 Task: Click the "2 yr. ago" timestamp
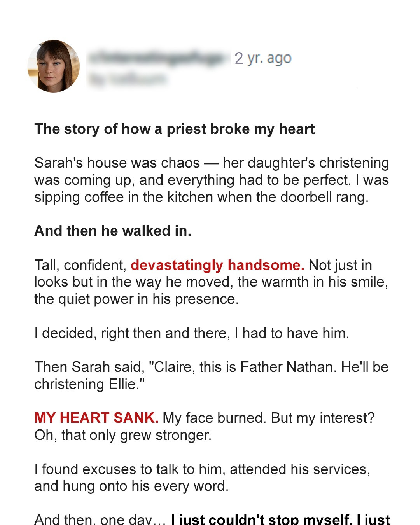pos(263,58)
